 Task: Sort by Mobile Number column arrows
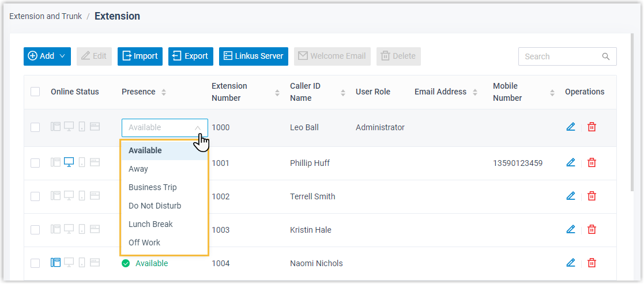[552, 93]
